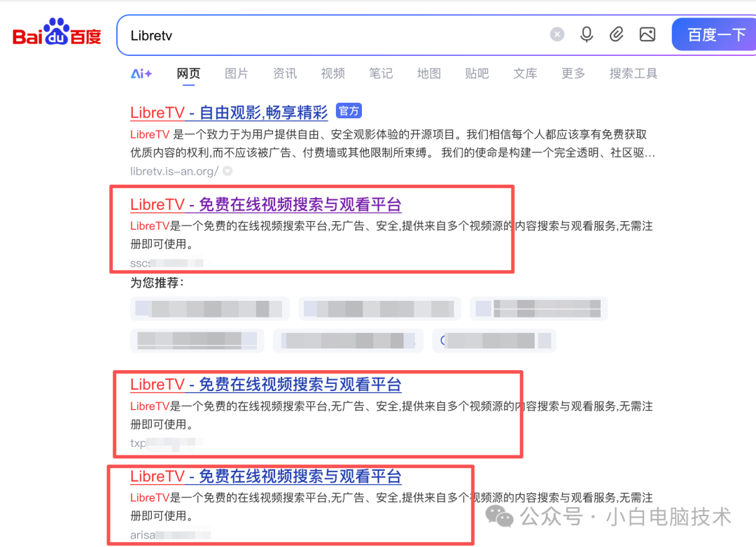Open the Ai+ tab
This screenshot has width=756, height=547.
141,73
